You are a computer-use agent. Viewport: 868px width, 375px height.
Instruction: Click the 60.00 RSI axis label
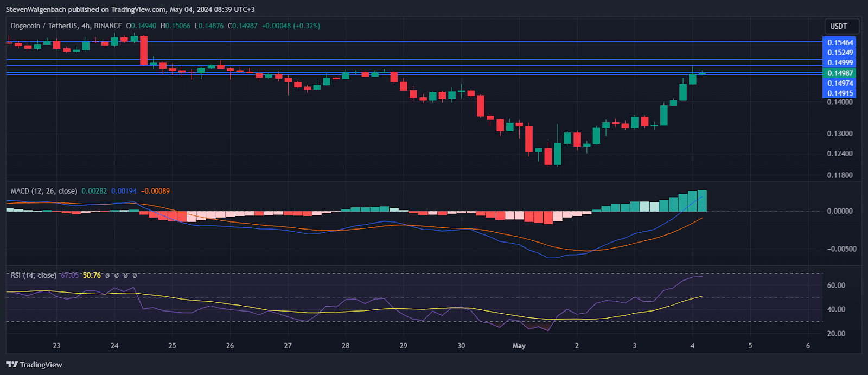pos(836,285)
